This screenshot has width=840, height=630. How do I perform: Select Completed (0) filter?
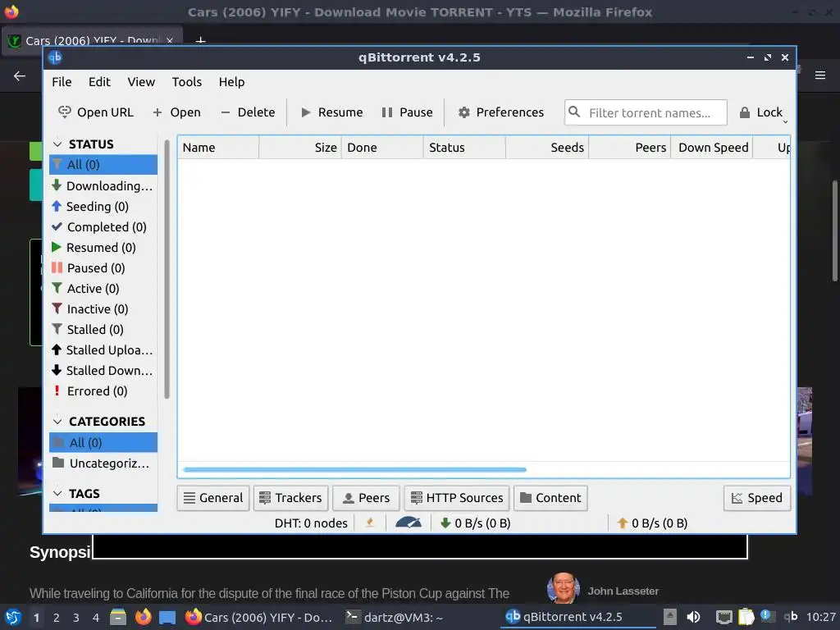[103, 227]
